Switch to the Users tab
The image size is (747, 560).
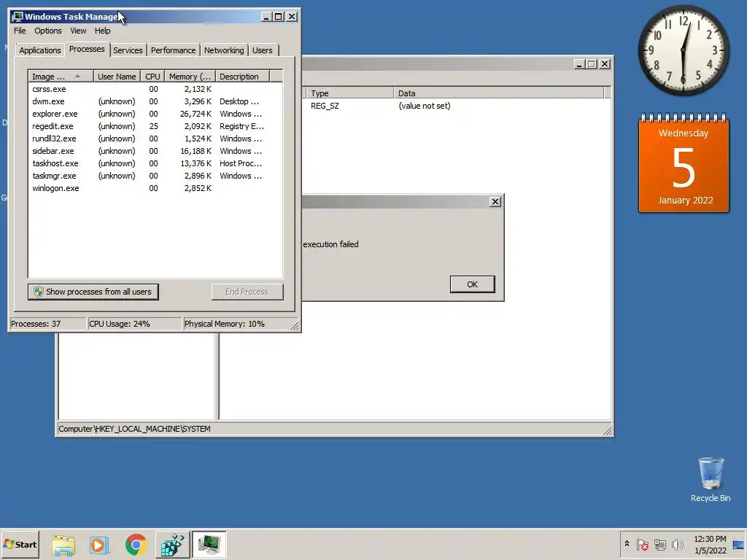(x=263, y=50)
